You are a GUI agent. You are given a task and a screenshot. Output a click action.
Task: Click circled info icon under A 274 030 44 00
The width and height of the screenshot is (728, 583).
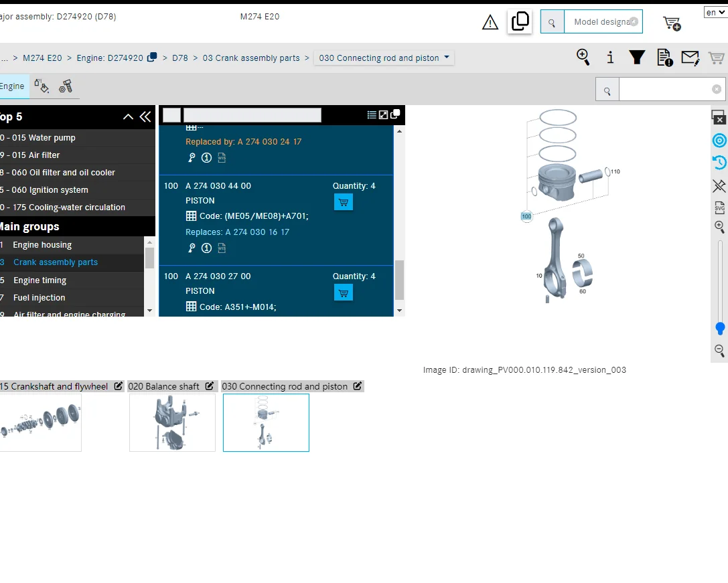tap(206, 248)
